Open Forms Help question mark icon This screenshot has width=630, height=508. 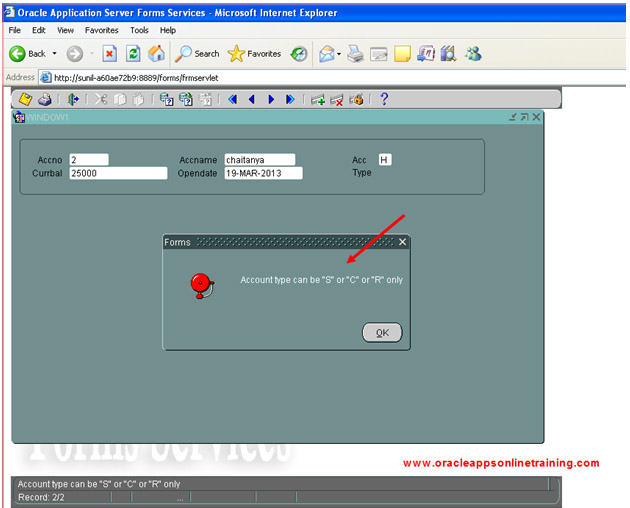(383, 99)
